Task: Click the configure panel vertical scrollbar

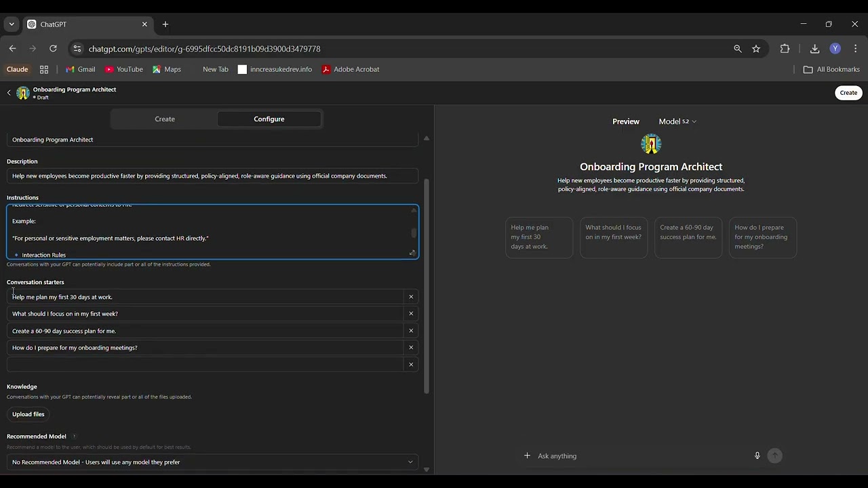Action: pyautogui.click(x=427, y=285)
